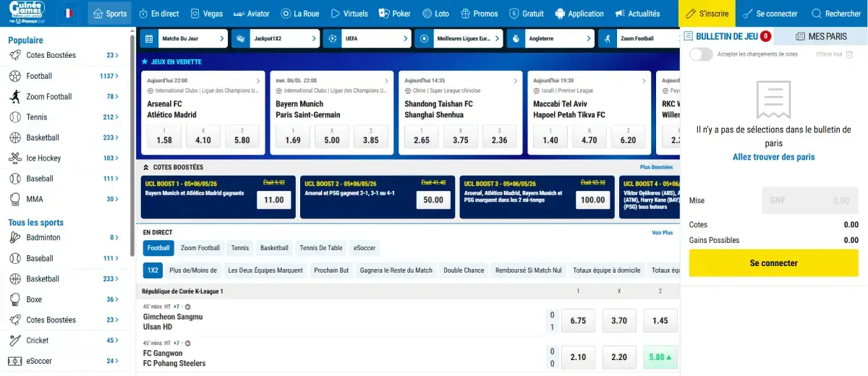The height and width of the screenshot is (376, 868).
Task: Expand Tennis count 212 in sidebar
Action: click(111, 117)
